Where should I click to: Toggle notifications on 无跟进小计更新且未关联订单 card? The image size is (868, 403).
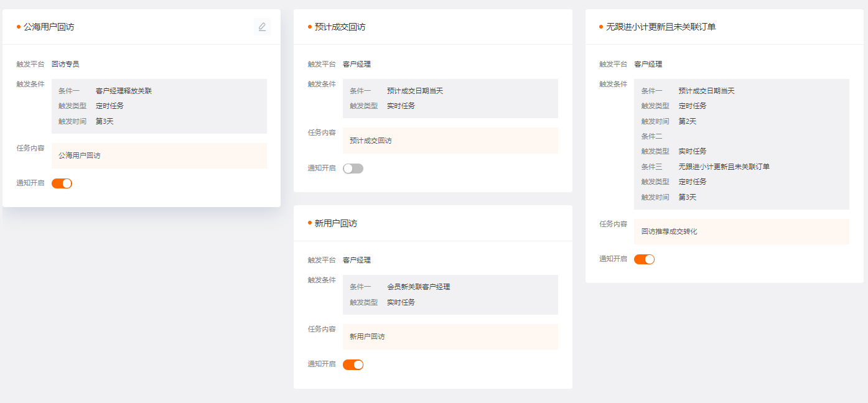pos(645,259)
